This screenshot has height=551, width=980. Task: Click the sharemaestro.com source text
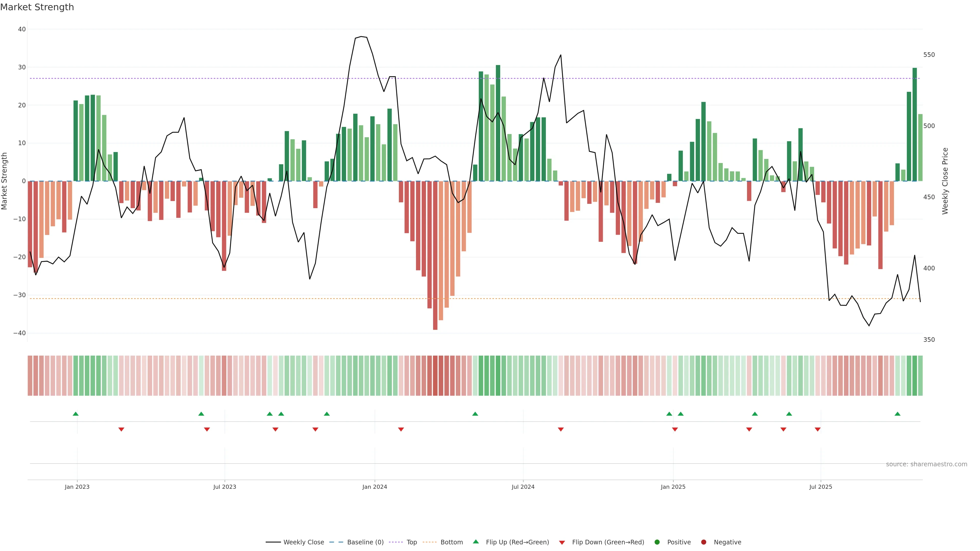[926, 464]
